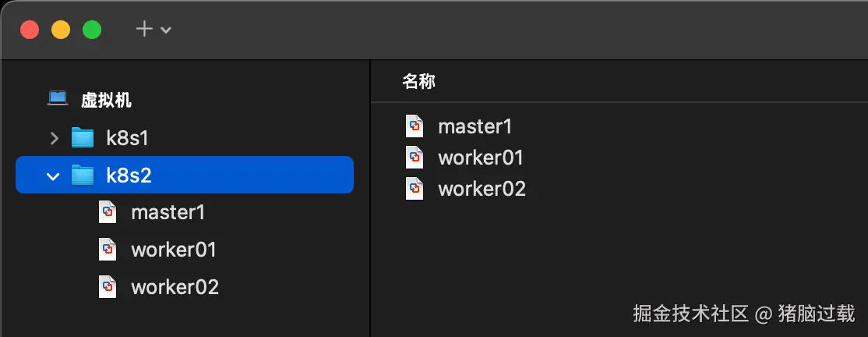
Task: Select worker01 in the sidebar tree
Action: 173,250
